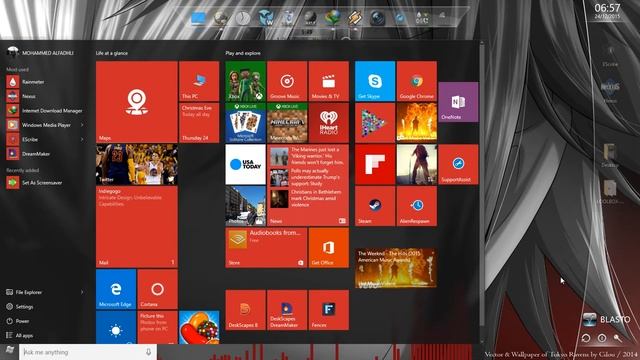Open the Cortana tile

tap(158, 289)
